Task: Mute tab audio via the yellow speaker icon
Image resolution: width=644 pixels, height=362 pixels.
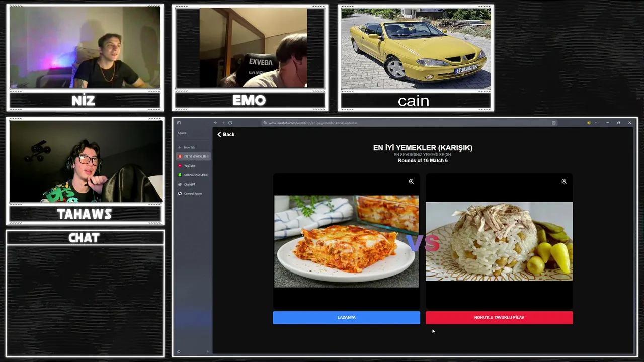Action: tap(589, 123)
